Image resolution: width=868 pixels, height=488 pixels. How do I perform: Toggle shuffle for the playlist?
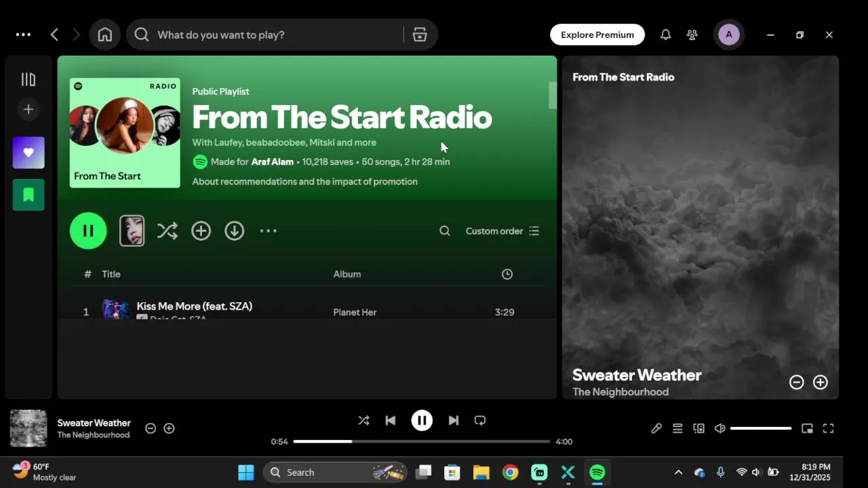pyautogui.click(x=167, y=231)
